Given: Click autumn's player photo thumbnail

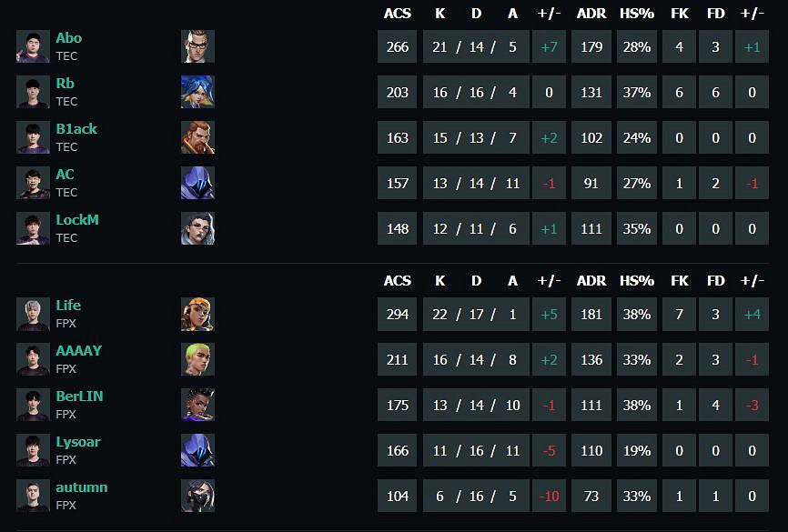Looking at the screenshot, I should (x=33, y=496).
